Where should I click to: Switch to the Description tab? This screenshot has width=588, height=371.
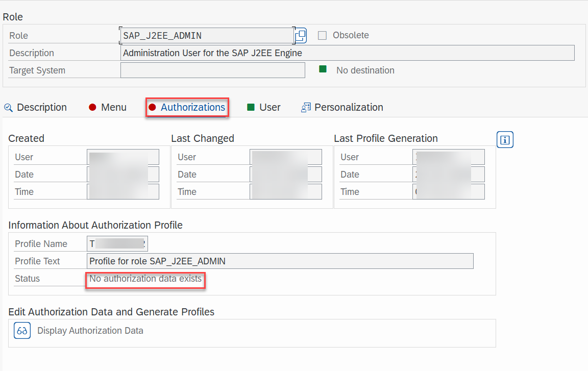(x=42, y=107)
